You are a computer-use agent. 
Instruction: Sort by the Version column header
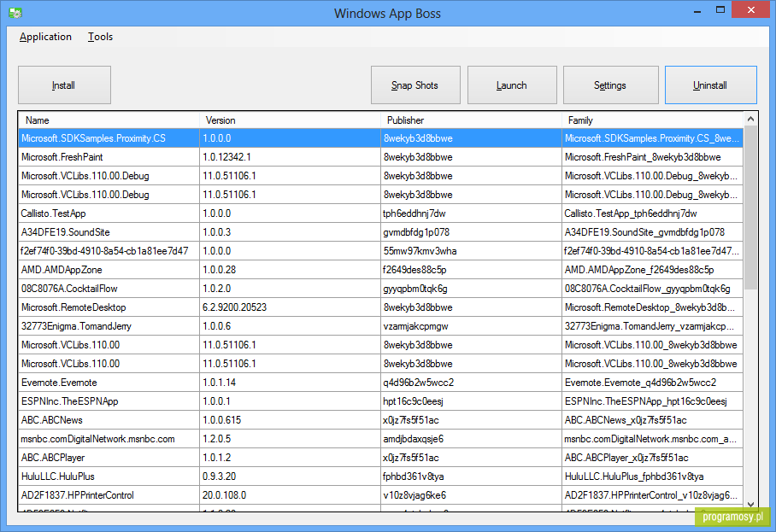click(290, 120)
